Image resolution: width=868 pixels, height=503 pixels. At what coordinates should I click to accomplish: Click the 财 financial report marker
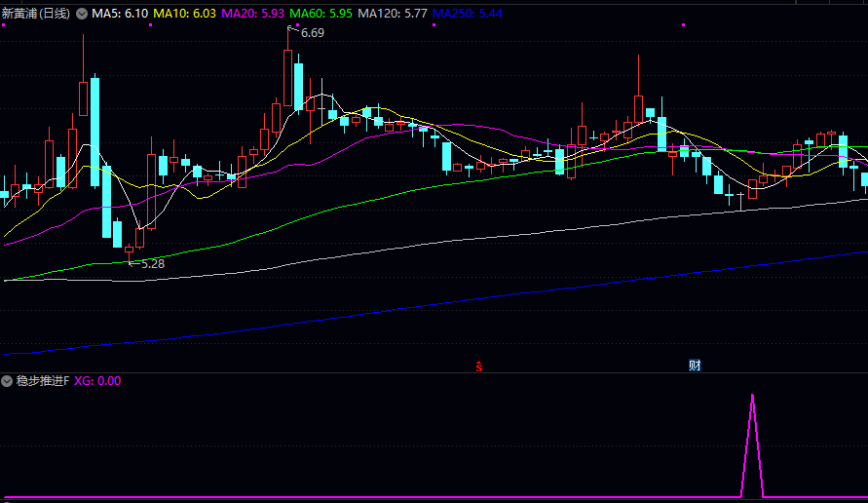[696, 366]
